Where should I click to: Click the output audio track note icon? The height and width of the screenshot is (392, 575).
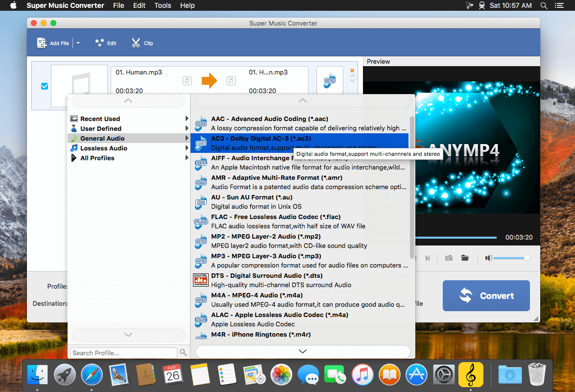click(x=231, y=81)
